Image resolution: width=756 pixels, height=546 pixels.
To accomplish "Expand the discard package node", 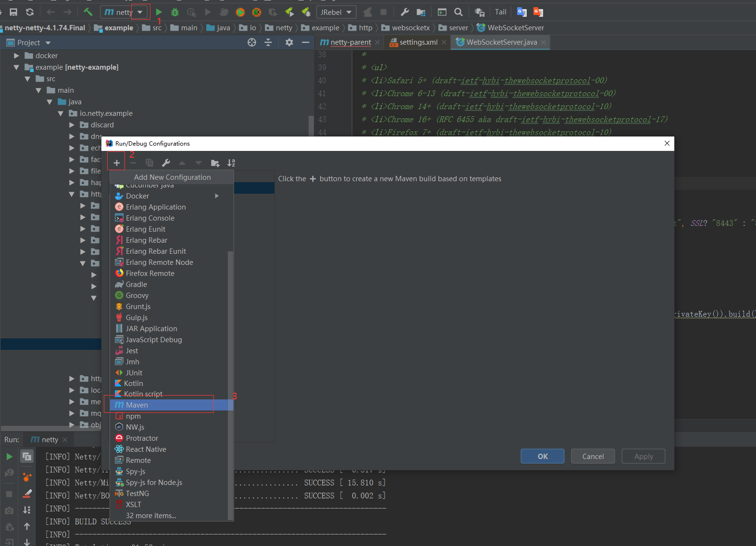I will click(72, 125).
